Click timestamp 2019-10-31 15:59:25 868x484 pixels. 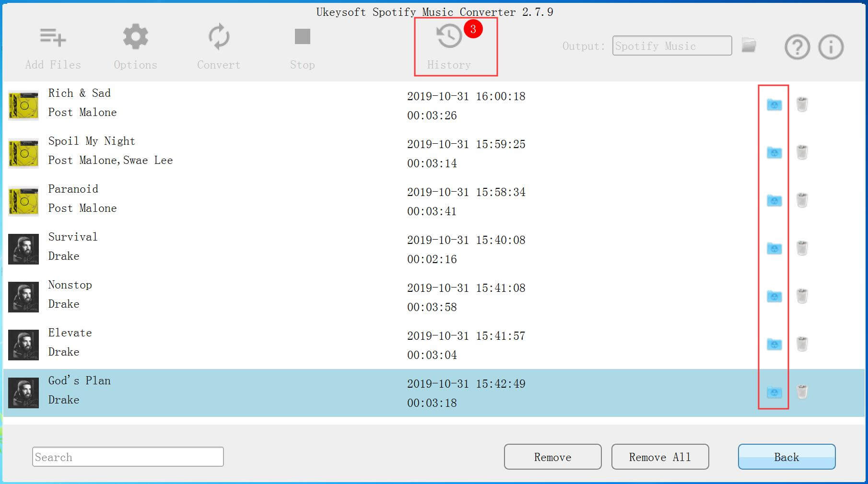tap(466, 144)
